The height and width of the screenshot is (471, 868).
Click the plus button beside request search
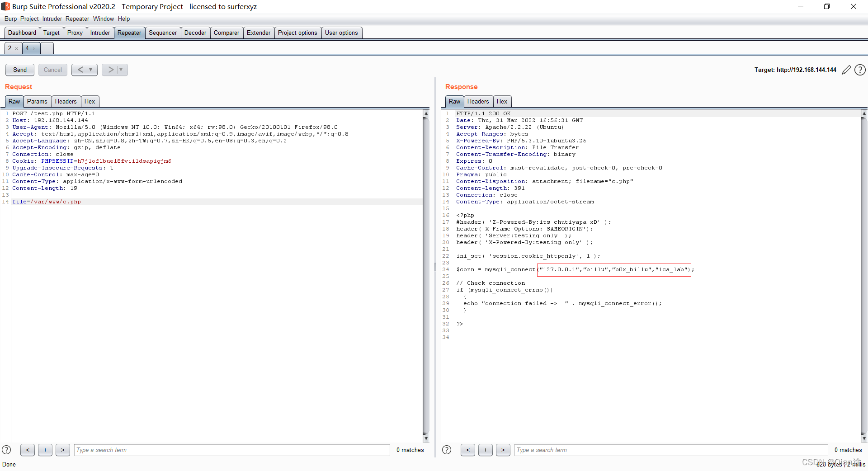(x=45, y=450)
